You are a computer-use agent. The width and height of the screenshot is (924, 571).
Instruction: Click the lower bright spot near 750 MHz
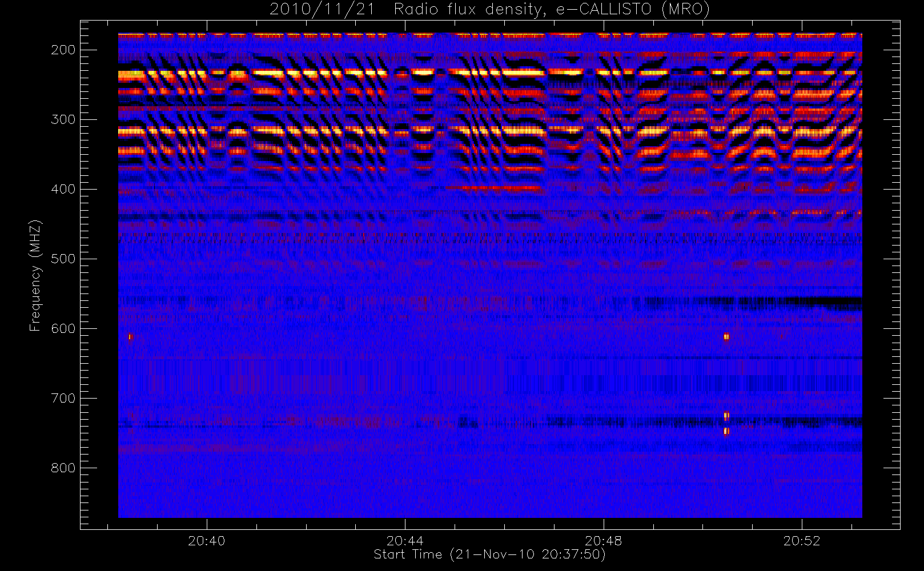click(x=726, y=431)
